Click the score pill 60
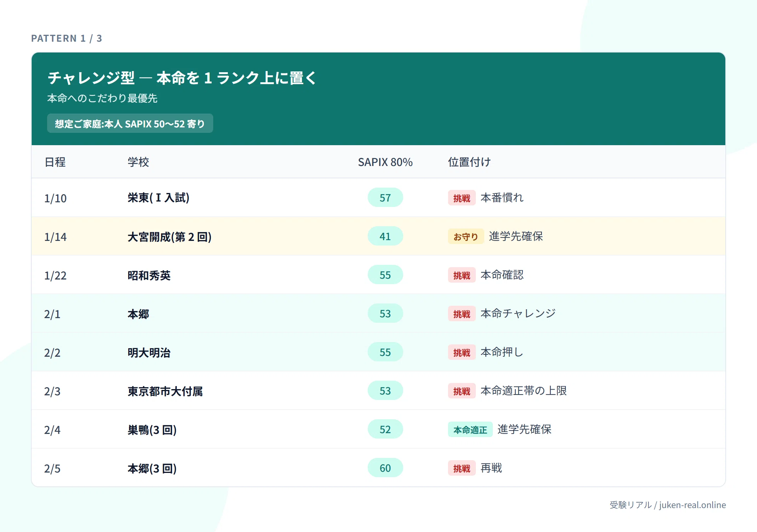The image size is (757, 532). coord(385,468)
